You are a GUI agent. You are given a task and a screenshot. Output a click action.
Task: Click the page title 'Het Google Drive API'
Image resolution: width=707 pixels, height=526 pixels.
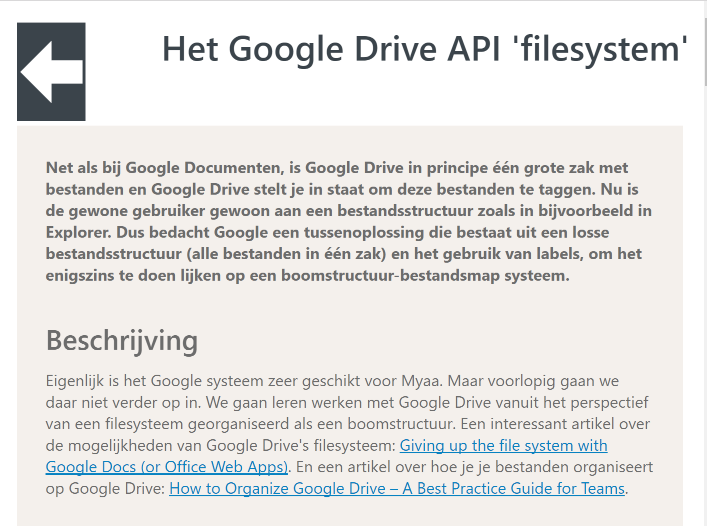click(425, 49)
